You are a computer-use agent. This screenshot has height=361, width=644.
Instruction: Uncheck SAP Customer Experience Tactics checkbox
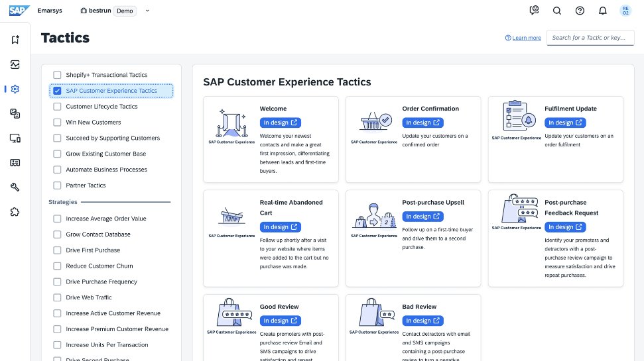[58, 91]
